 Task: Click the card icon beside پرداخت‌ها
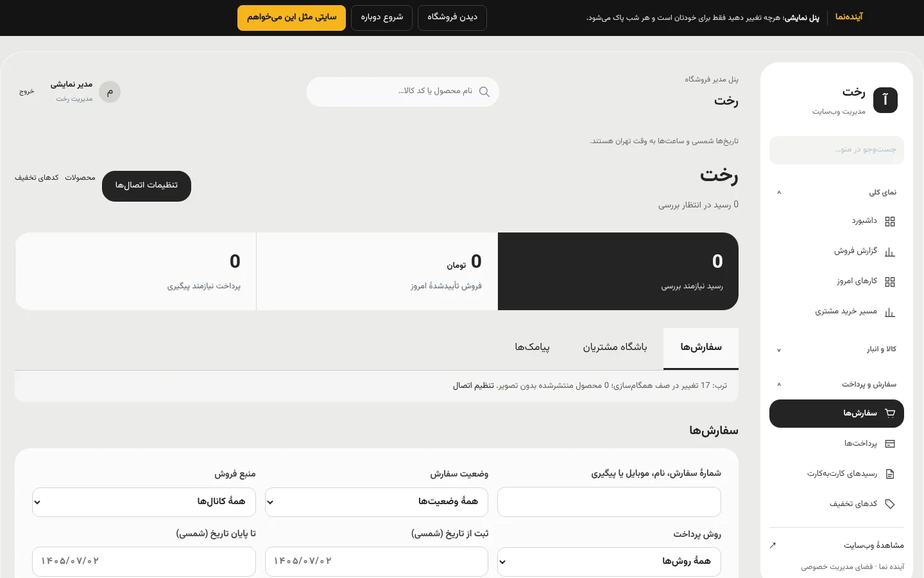click(x=889, y=444)
